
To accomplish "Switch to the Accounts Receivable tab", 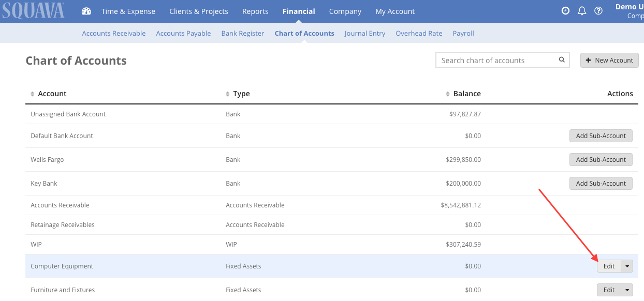I will click(x=113, y=33).
